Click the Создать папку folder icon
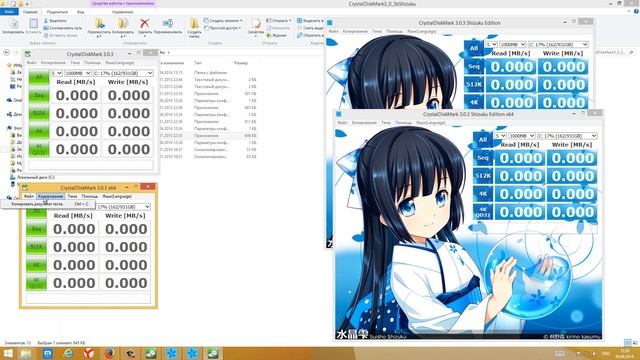Screen dimensions: 640x360 (194, 23)
